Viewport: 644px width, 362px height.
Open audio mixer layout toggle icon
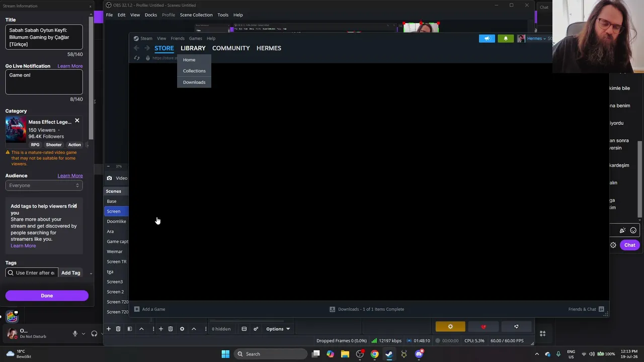(x=244, y=329)
